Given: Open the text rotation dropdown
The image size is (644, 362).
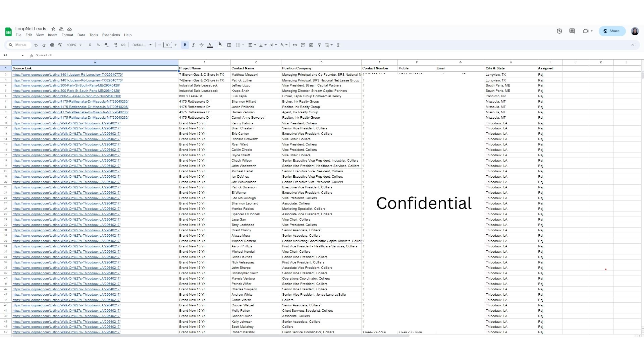Looking at the screenshot, I should pyautogui.click(x=283, y=45).
